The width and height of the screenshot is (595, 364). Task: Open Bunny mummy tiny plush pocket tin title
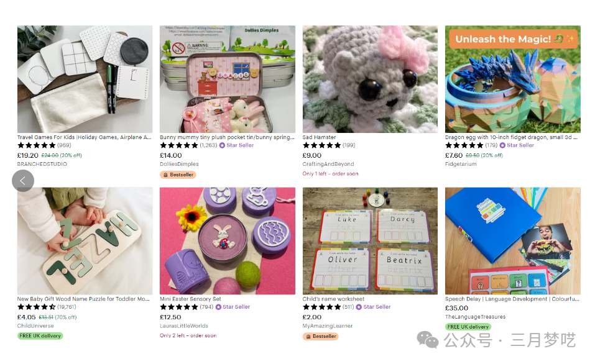227,137
